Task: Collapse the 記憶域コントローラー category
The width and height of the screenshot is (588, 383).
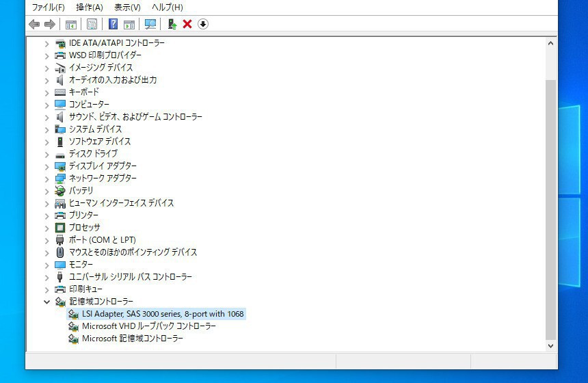Action: (46, 302)
